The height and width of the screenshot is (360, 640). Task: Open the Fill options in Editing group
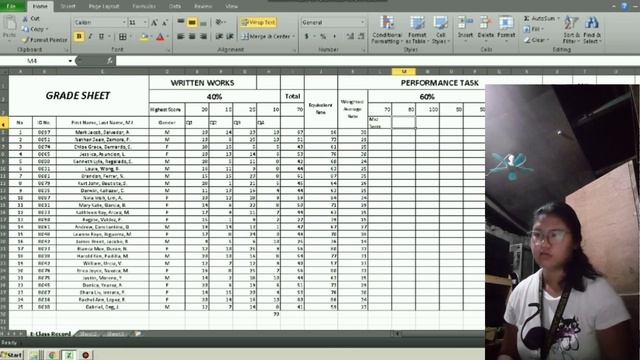(x=532, y=29)
